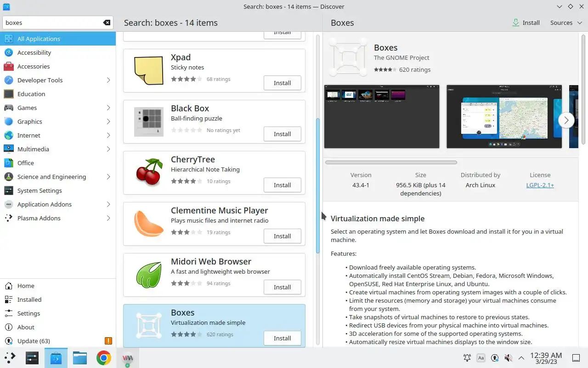
Task: Click the Boxes 620 ratings stars in details
Action: click(x=385, y=70)
